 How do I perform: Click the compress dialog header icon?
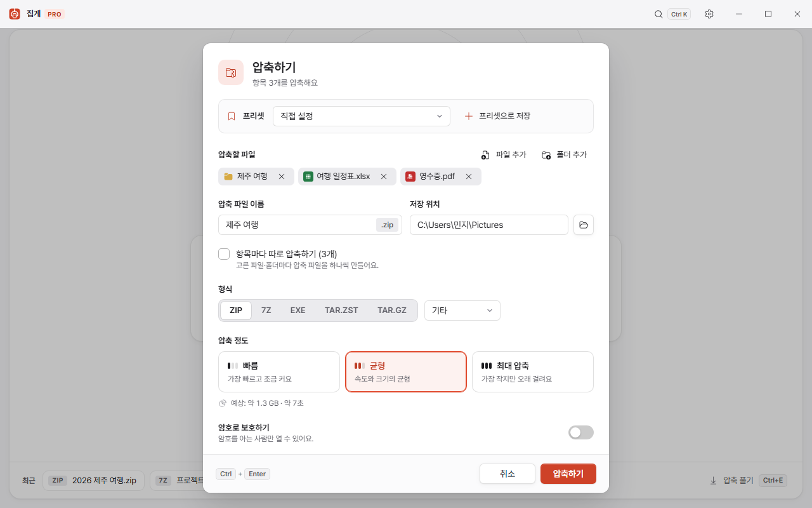click(231, 72)
